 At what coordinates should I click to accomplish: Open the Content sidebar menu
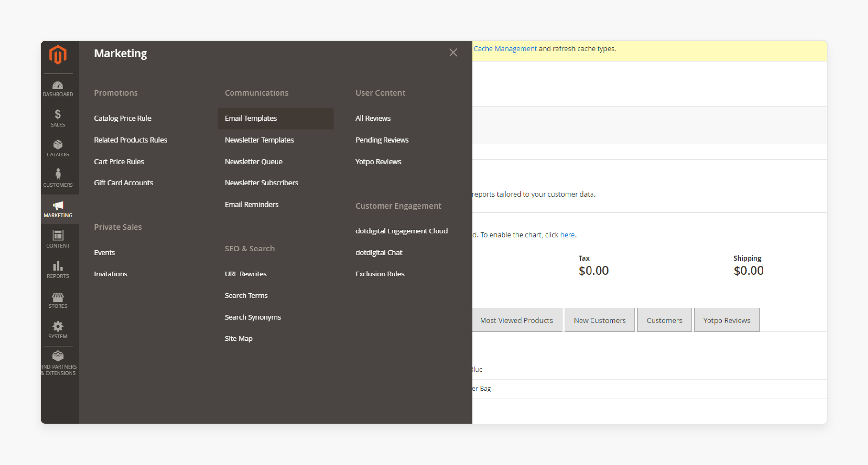[58, 239]
